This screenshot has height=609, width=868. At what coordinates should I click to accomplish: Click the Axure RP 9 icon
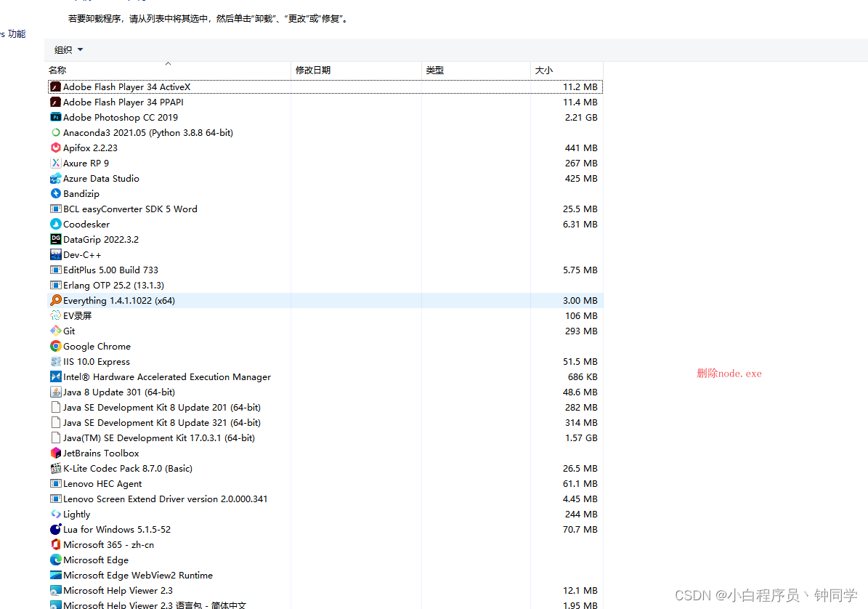[55, 164]
